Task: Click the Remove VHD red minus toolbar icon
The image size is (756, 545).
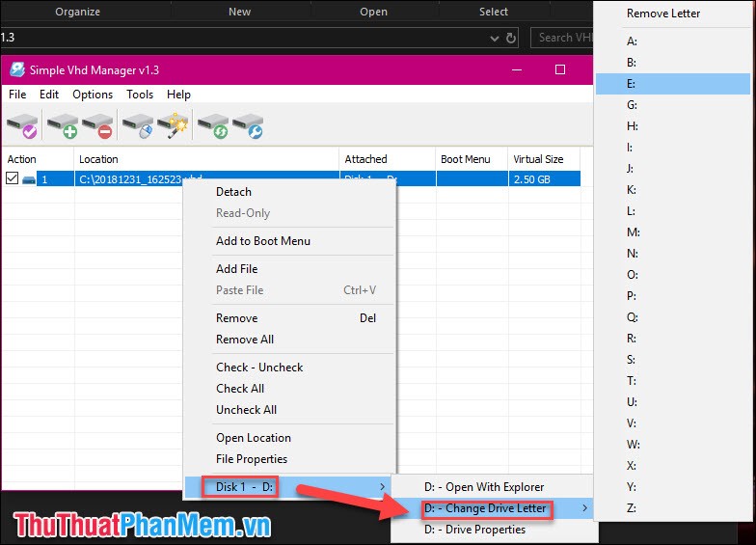Action: click(98, 125)
